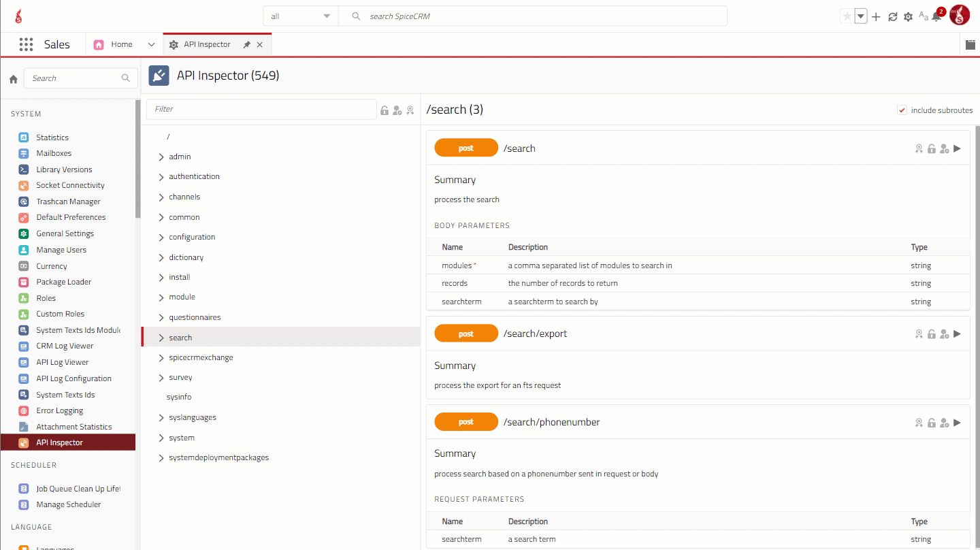Click the plus quick-create icon

(876, 16)
